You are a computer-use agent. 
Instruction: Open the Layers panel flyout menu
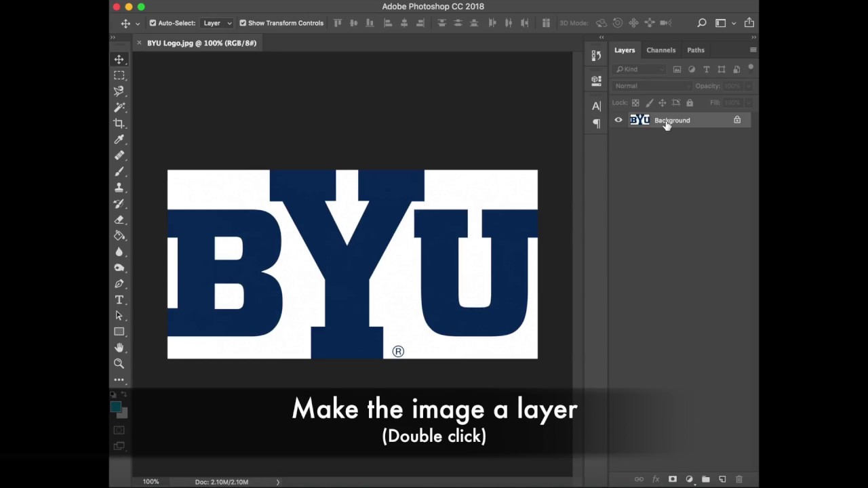click(x=753, y=50)
